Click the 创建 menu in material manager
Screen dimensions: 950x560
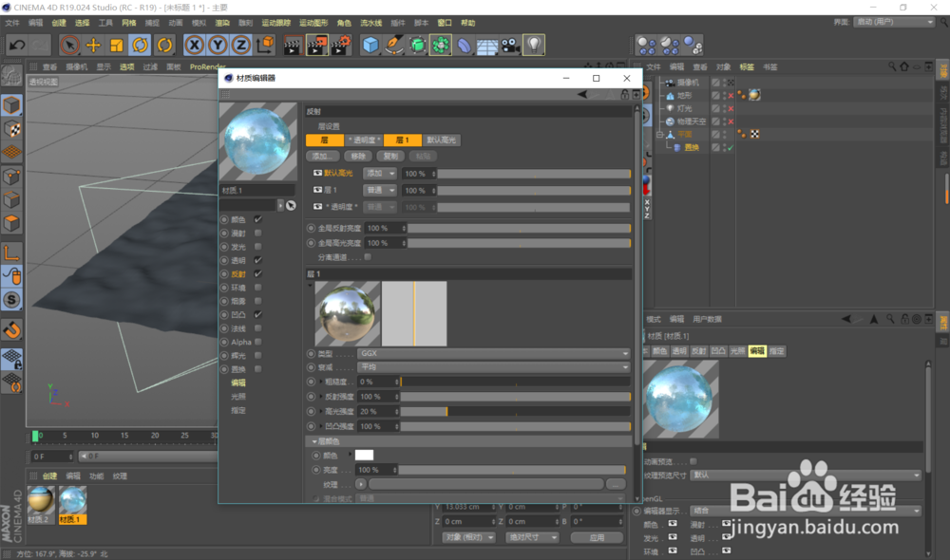click(x=49, y=476)
